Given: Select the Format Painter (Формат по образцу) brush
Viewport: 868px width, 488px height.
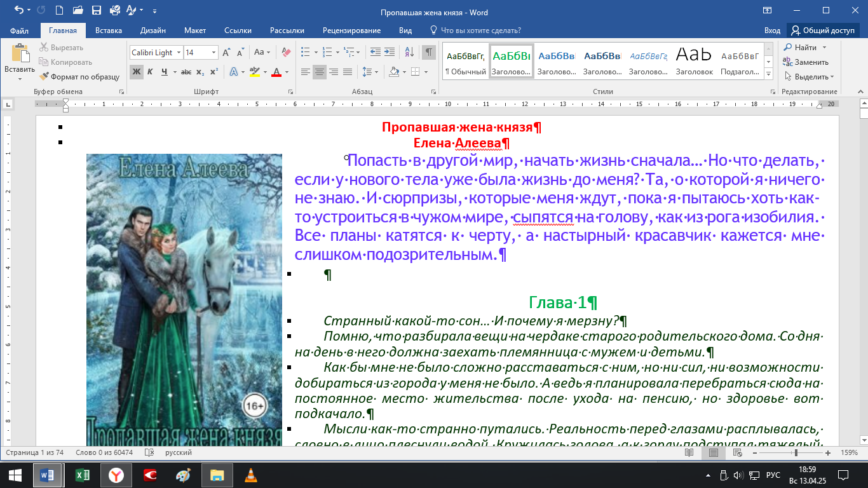Looking at the screenshot, I should [x=44, y=77].
